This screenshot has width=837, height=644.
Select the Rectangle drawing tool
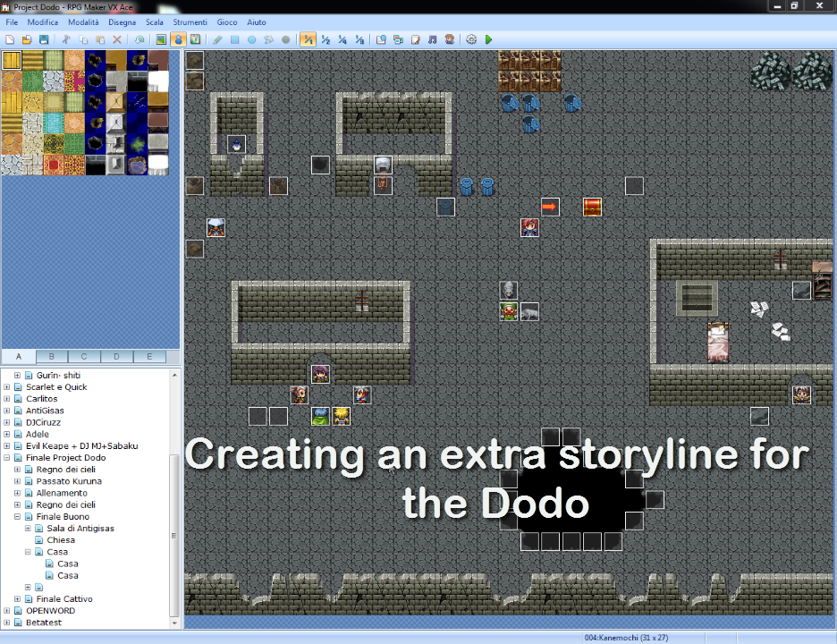pos(234,39)
